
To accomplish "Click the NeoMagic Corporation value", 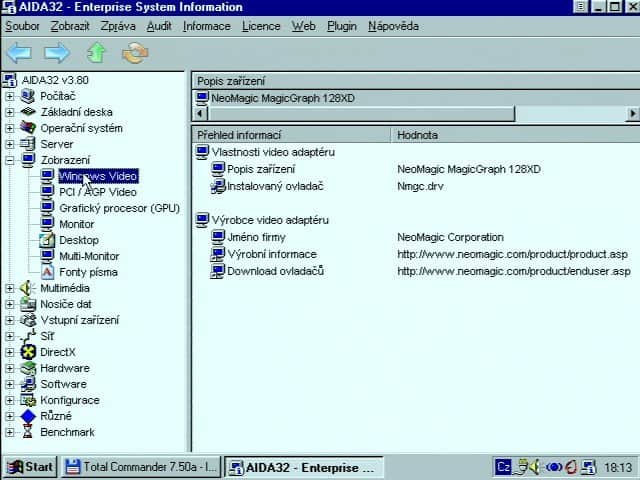I will click(450, 237).
